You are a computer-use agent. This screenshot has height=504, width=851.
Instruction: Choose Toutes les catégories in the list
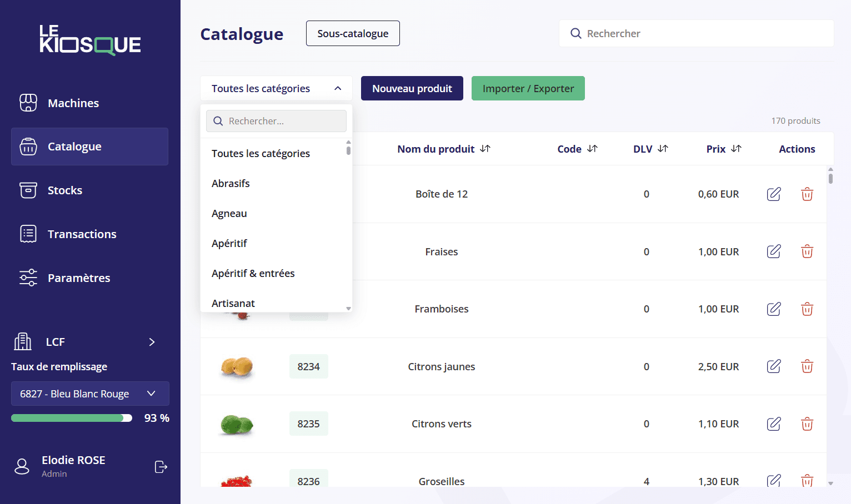pyautogui.click(x=273, y=154)
